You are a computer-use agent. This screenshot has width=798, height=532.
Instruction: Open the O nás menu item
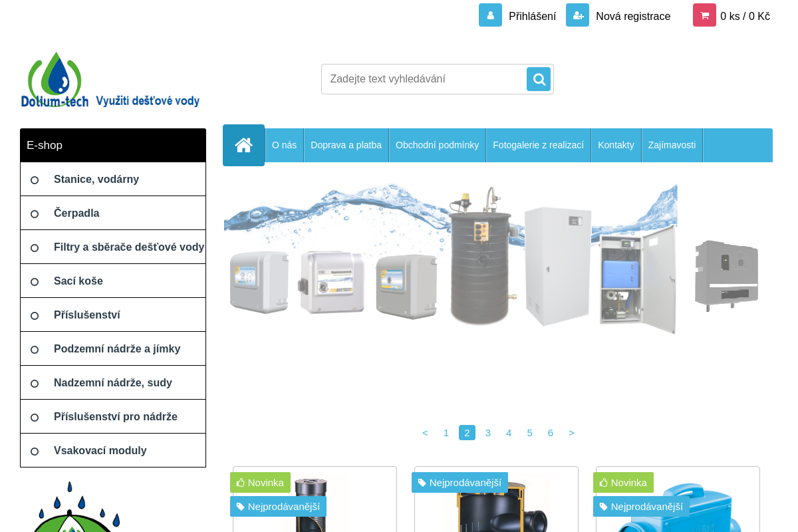[284, 145]
